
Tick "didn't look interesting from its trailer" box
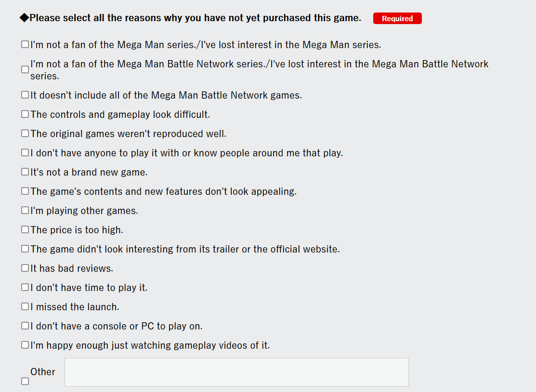(25, 249)
